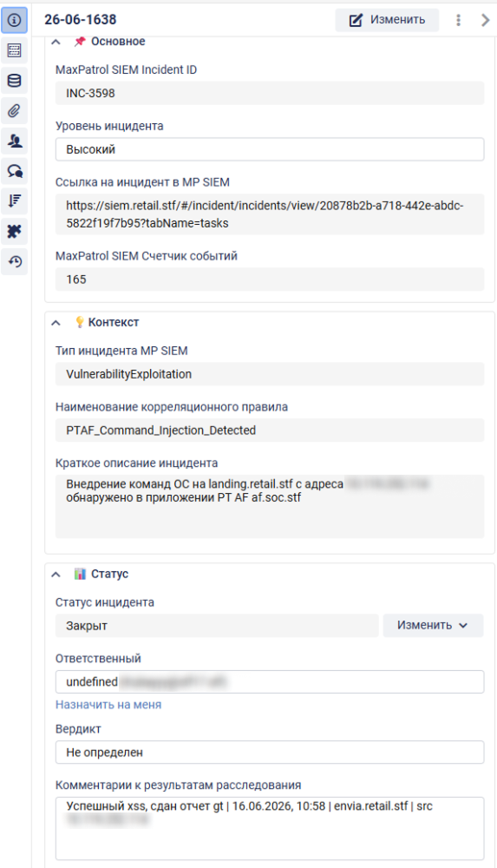Open the history clock icon
This screenshot has width=497, height=868.
(x=15, y=261)
